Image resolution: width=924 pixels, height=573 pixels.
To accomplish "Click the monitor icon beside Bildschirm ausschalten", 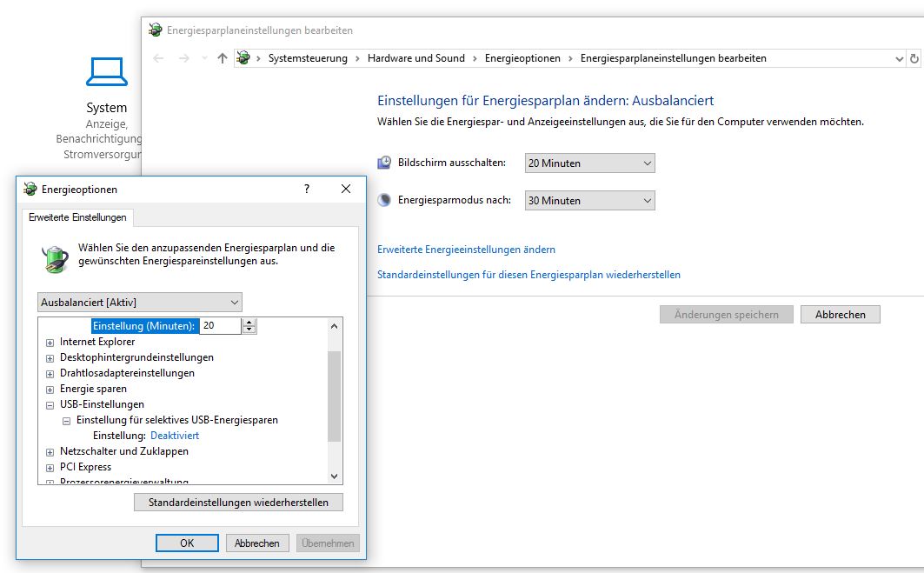I will point(385,163).
